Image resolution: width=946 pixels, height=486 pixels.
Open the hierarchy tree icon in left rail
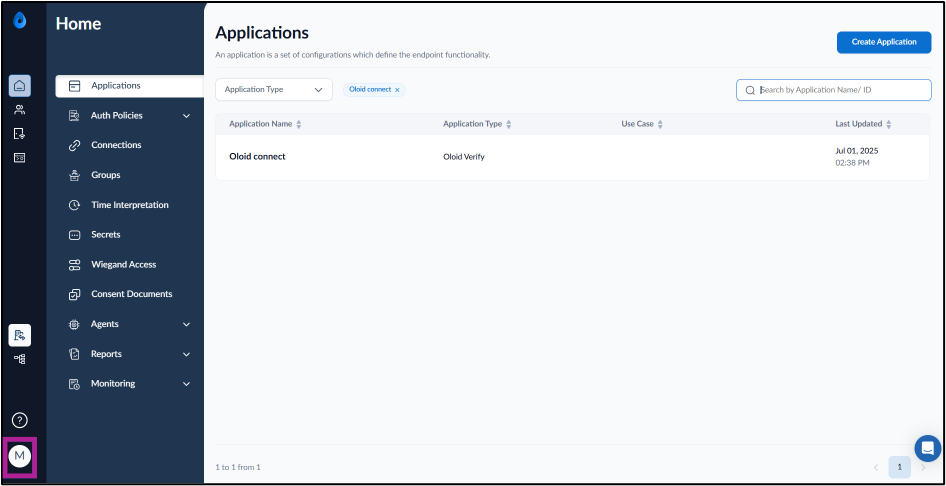[x=20, y=359]
